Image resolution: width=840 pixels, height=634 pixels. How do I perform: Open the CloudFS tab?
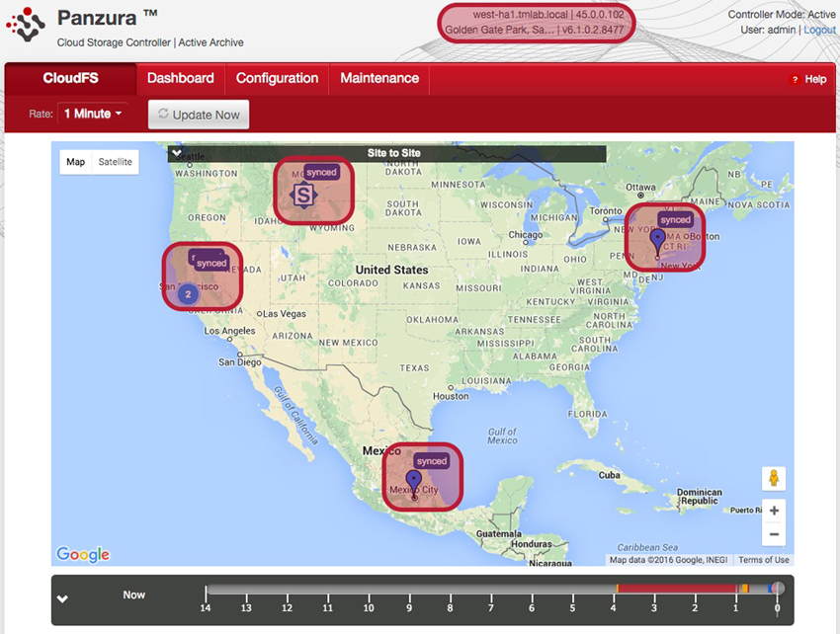pyautogui.click(x=71, y=78)
